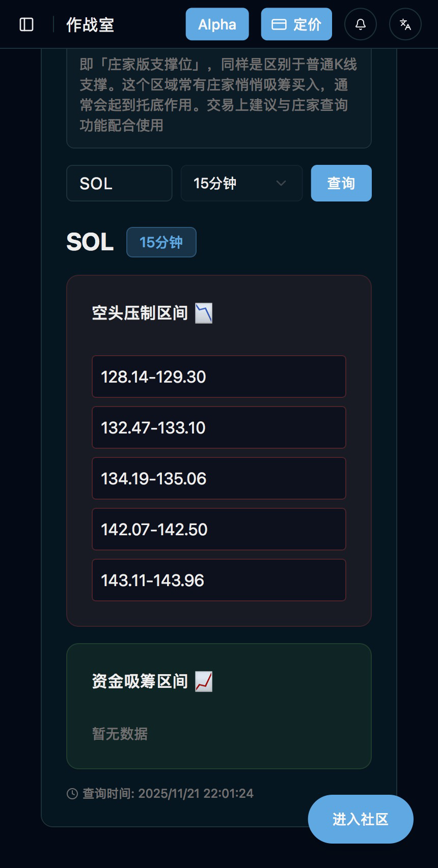This screenshot has height=868, width=438.
Task: Click the SOL symbol input field
Action: pyautogui.click(x=119, y=183)
